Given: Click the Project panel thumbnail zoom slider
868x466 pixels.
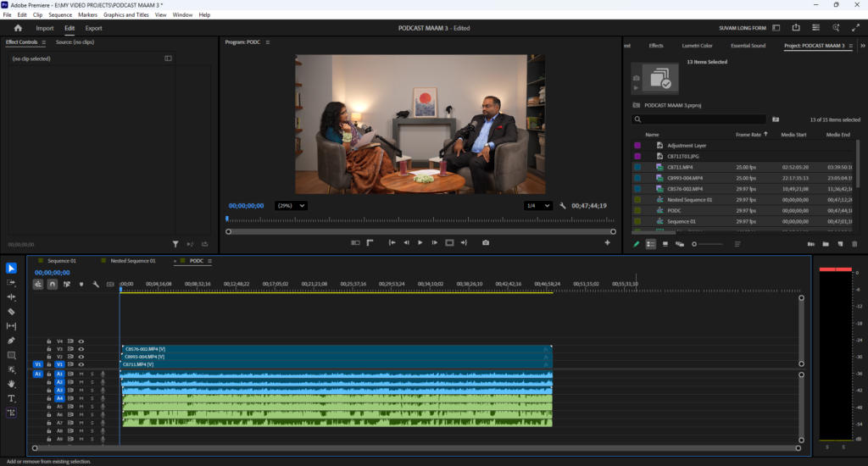Looking at the screenshot, I should 708,244.
